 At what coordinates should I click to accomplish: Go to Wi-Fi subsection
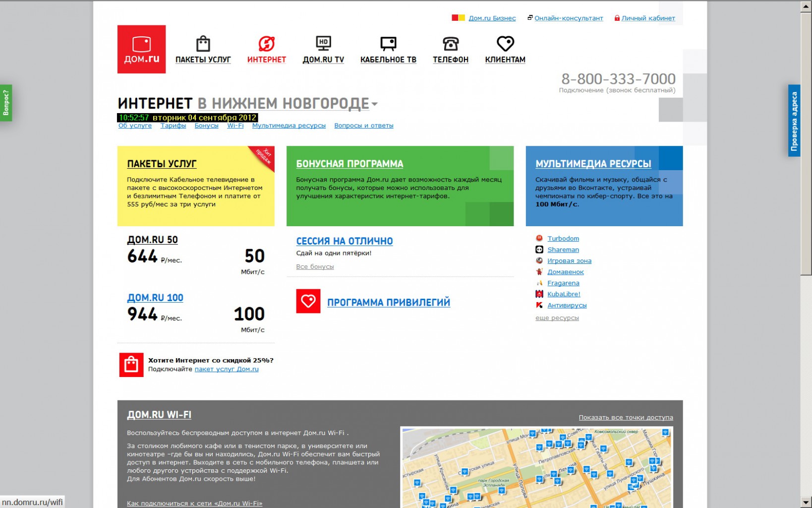(x=235, y=126)
